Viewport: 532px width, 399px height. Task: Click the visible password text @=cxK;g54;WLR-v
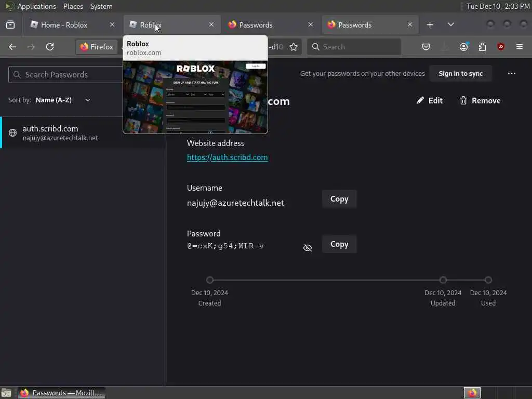click(225, 246)
